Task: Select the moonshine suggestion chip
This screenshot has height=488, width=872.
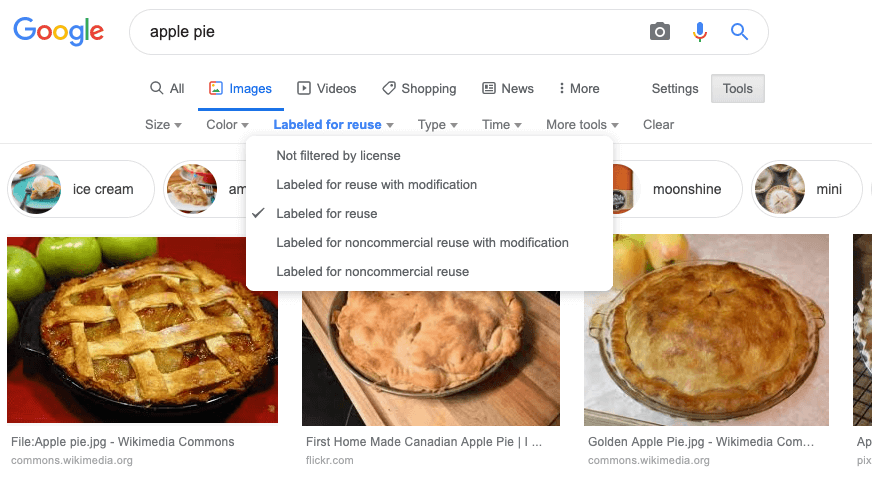Action: tap(677, 189)
